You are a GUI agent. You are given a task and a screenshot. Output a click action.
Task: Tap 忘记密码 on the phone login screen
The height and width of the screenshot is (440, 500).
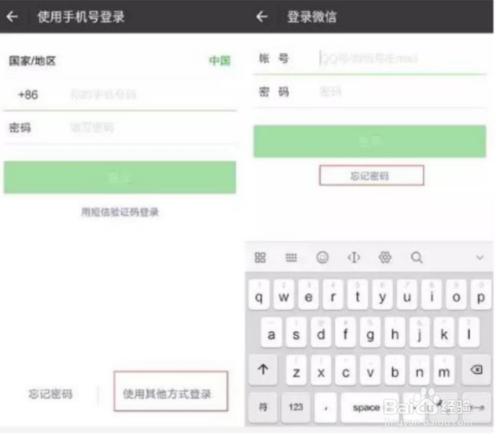point(50,394)
